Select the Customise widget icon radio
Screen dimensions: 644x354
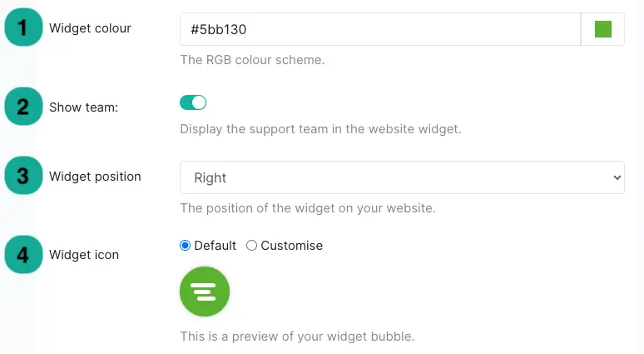[251, 246]
